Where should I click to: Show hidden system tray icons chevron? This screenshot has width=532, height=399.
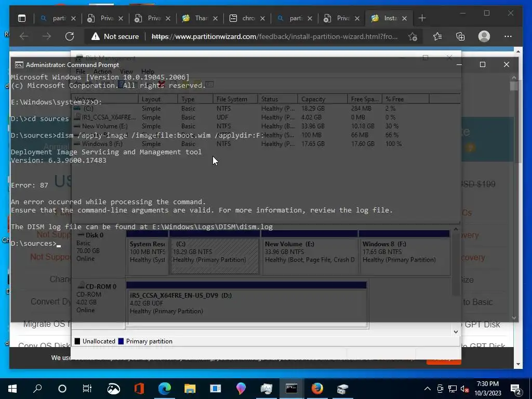coord(428,389)
